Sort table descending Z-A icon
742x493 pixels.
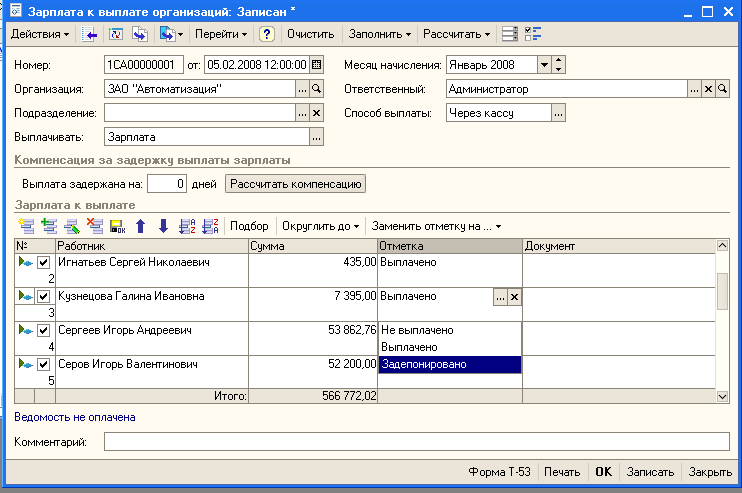pos(210,226)
